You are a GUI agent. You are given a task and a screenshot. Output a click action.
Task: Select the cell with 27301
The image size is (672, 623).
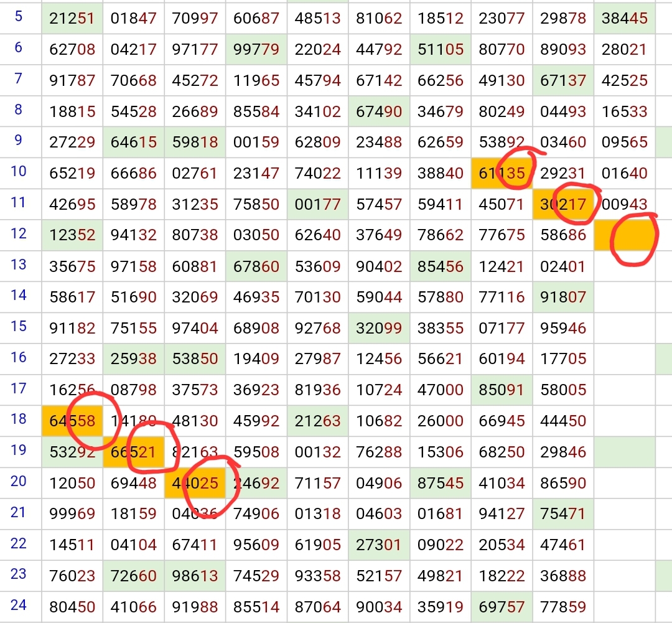pyautogui.click(x=379, y=545)
